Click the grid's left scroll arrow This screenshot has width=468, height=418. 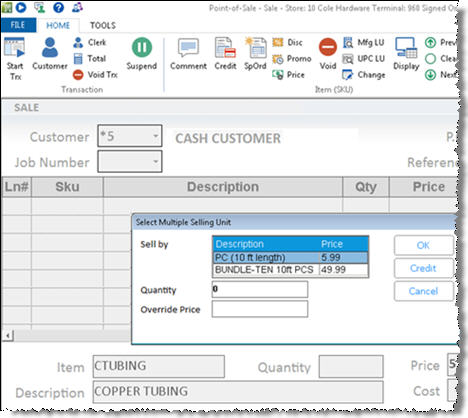click(7, 335)
